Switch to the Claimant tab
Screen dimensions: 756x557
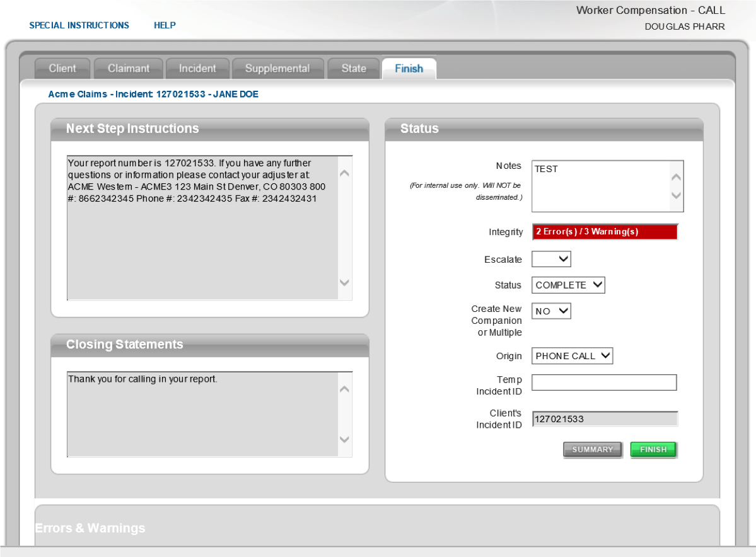coord(128,69)
